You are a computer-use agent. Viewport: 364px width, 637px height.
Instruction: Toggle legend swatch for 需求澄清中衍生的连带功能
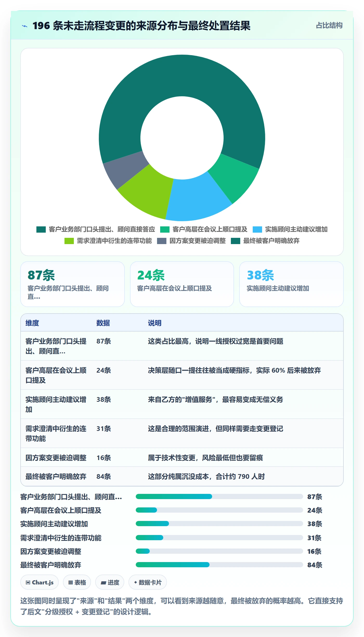tap(69, 241)
